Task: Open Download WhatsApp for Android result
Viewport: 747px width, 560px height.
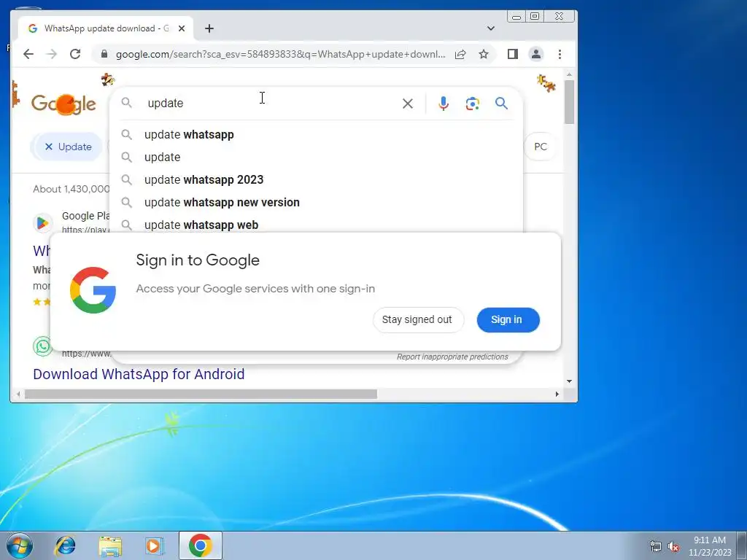Action: coord(139,374)
